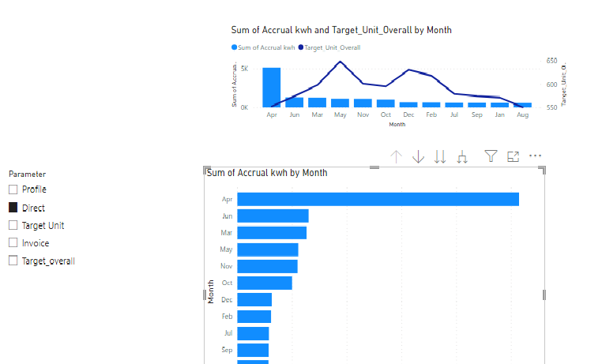Click the Apr column in combo chart
Image resolution: width=602 pixels, height=364 pixels.
[x=272, y=88]
